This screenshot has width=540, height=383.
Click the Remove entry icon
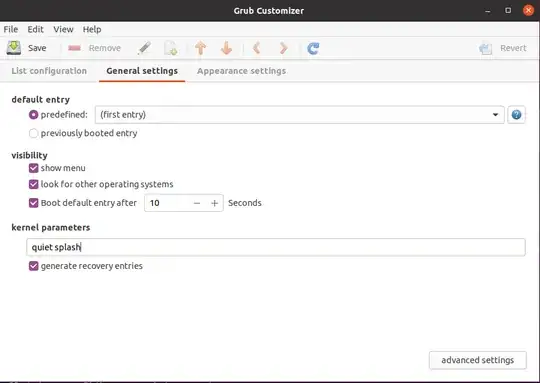coord(74,48)
